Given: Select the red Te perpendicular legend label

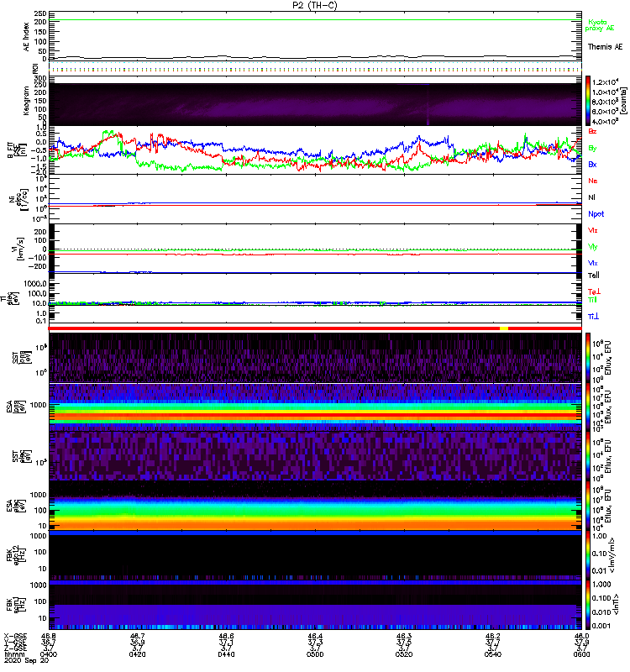Looking at the screenshot, I should pyautogui.click(x=595, y=291).
